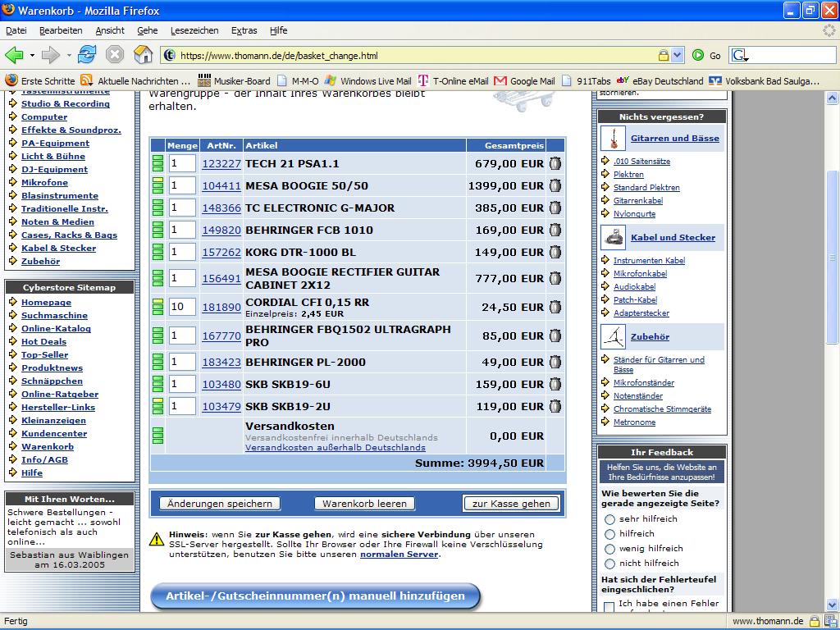This screenshot has height=630, width=840.
Task: Select the 'hilfreich' feedback option
Action: click(x=609, y=534)
